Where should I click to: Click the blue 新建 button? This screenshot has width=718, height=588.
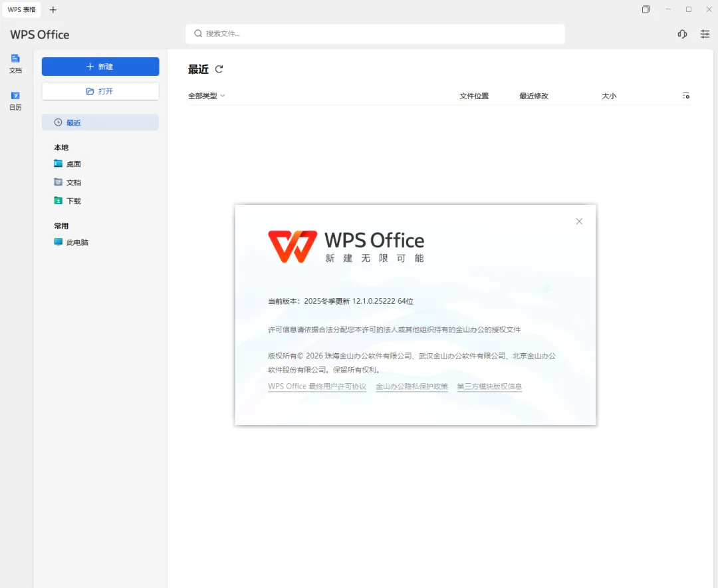tap(100, 67)
